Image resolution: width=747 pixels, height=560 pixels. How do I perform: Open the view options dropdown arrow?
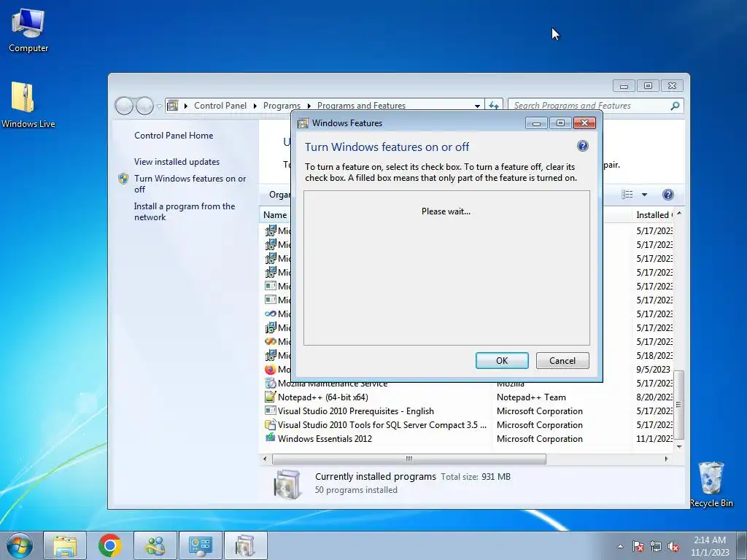click(644, 194)
